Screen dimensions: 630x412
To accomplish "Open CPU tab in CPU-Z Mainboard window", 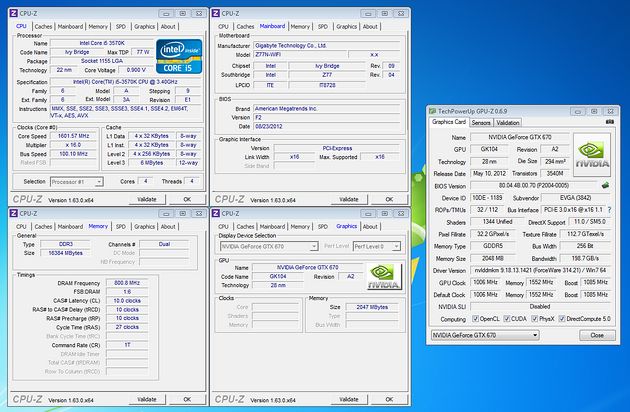I will pyautogui.click(x=223, y=27).
